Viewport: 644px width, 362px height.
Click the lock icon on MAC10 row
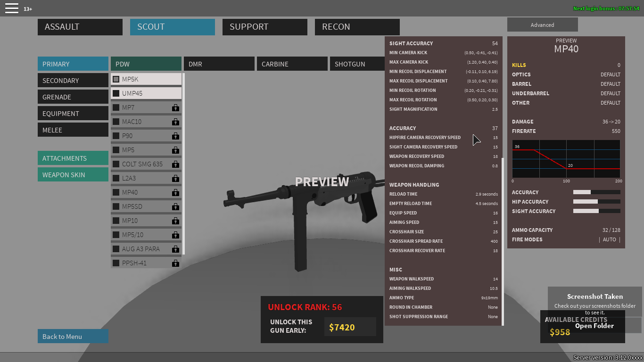[x=175, y=122]
